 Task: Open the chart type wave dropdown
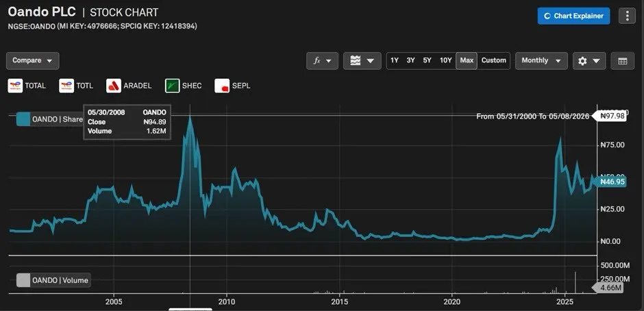pyautogui.click(x=362, y=61)
